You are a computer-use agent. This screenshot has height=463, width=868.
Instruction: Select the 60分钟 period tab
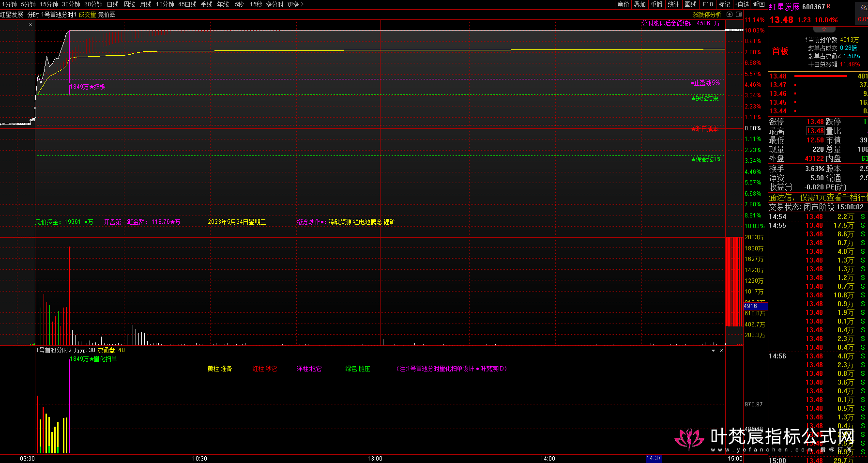(x=93, y=4)
